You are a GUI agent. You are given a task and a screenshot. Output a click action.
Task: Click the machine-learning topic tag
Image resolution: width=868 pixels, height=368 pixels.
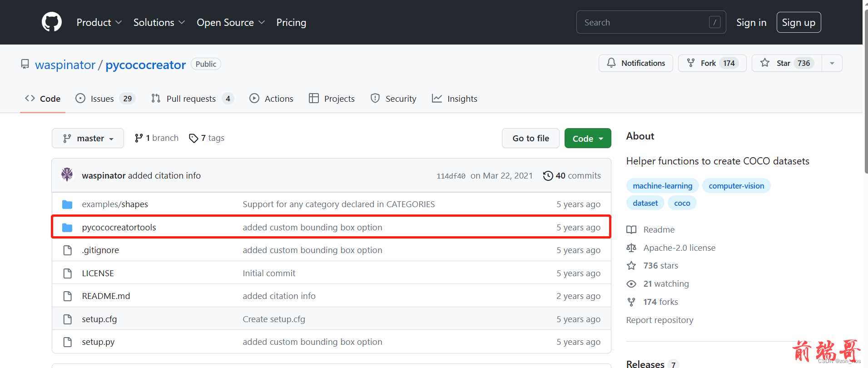click(x=662, y=186)
